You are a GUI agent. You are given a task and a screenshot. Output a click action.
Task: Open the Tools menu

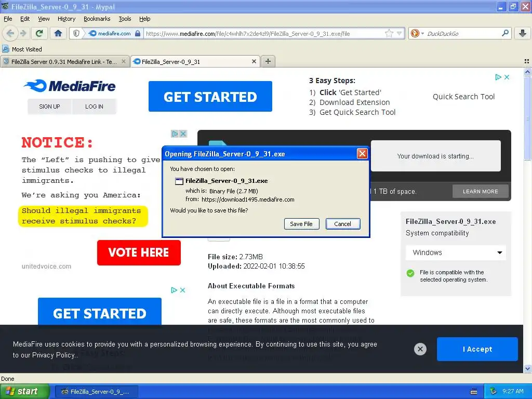tap(125, 19)
